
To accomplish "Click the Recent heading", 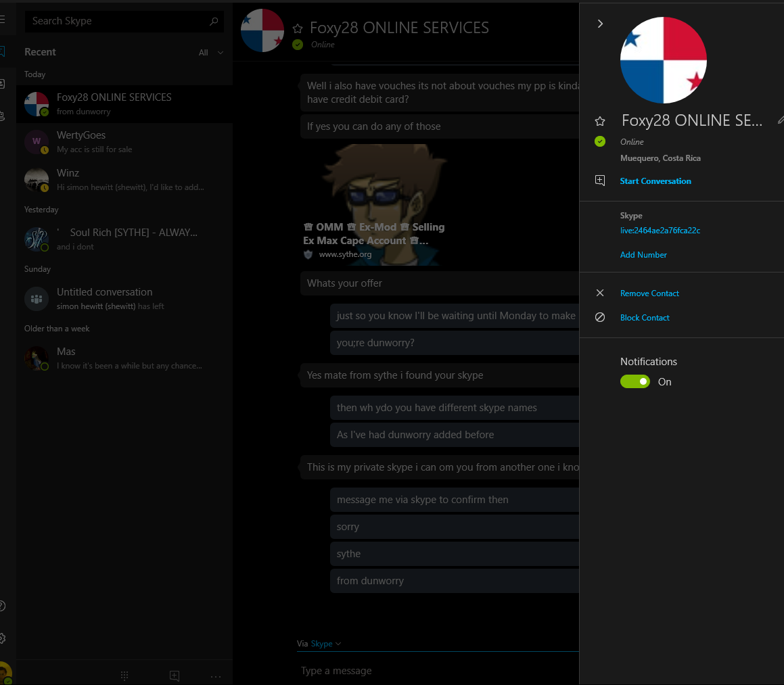I will [40, 52].
